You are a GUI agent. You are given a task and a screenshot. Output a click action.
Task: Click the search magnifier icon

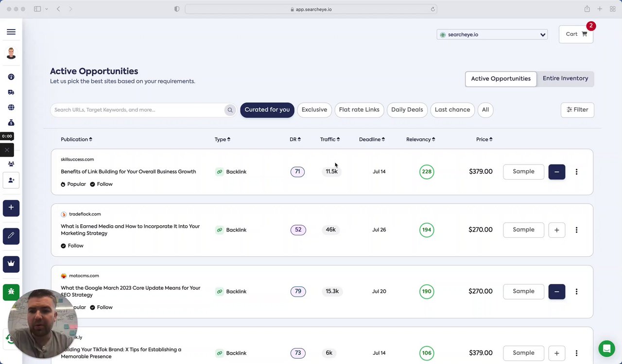point(230,110)
